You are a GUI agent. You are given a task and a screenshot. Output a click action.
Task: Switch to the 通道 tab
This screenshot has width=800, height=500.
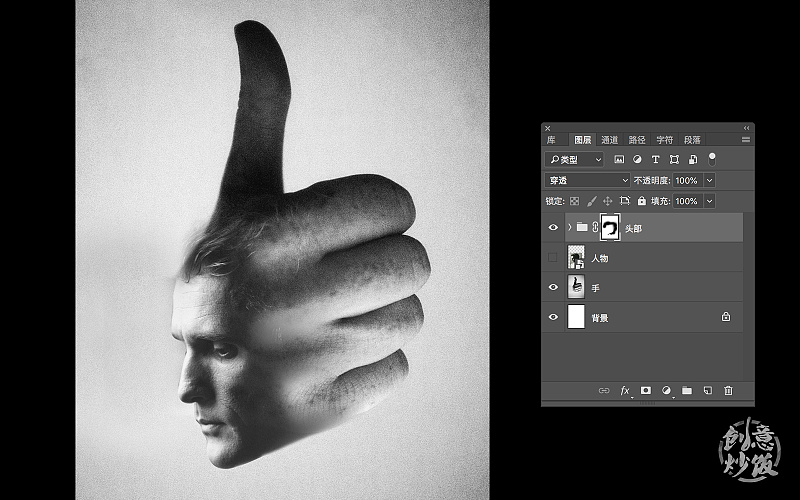[610, 140]
